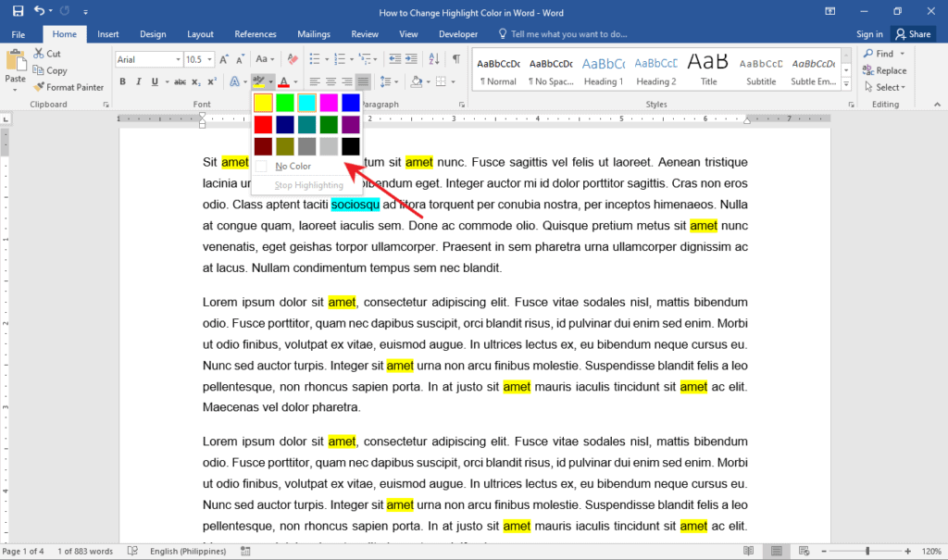Expand the Styles gallery More arrow
Viewport: 948px width, 560px height.
point(846,84)
